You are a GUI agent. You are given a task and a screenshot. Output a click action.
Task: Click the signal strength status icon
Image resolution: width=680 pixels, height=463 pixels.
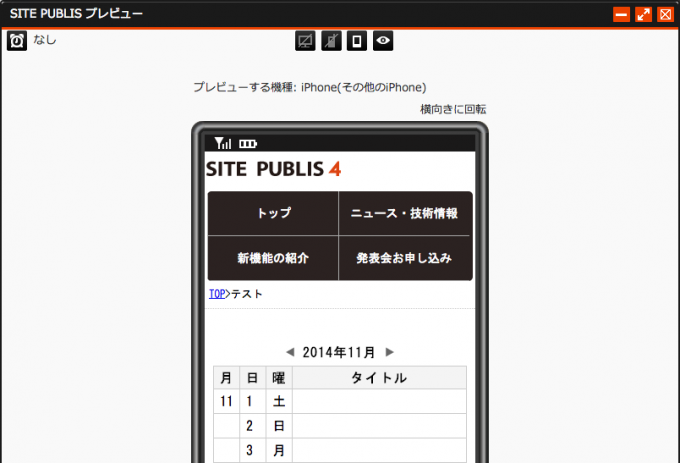click(223, 143)
